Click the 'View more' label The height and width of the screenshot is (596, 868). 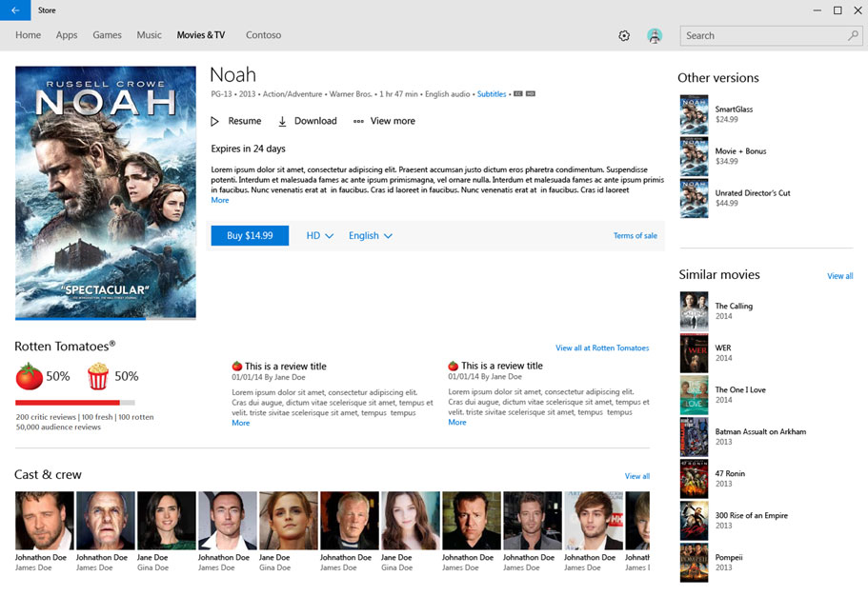click(x=393, y=121)
